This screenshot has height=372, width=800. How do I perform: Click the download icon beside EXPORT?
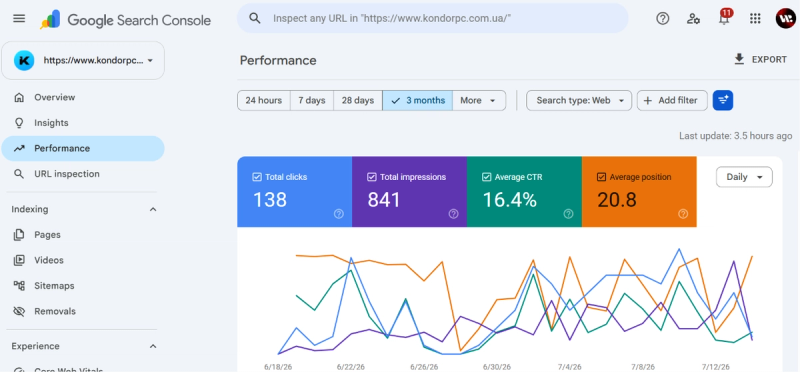point(739,59)
